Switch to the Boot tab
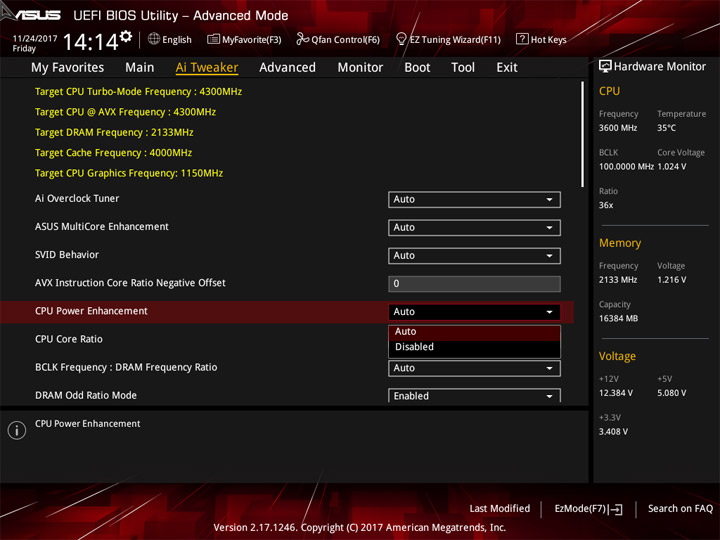This screenshot has height=540, width=720. 417,68
